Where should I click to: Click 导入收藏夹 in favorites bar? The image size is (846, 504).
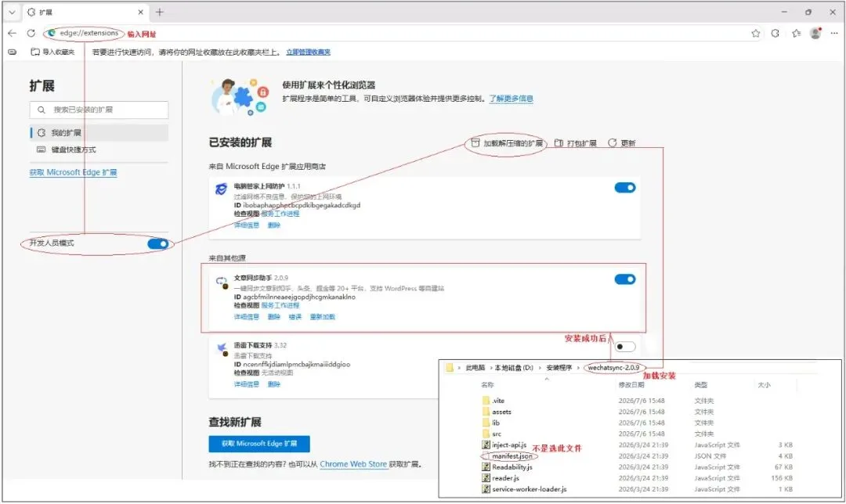53,52
